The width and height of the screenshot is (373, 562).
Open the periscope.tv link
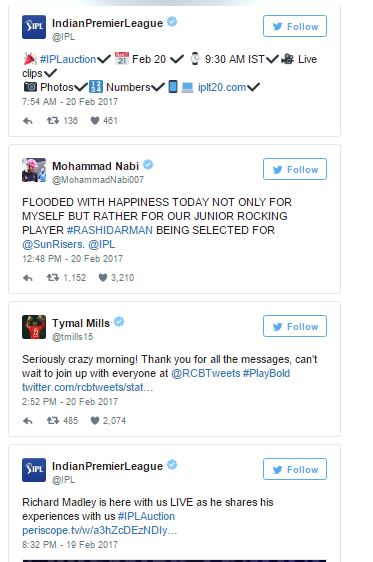100,530
